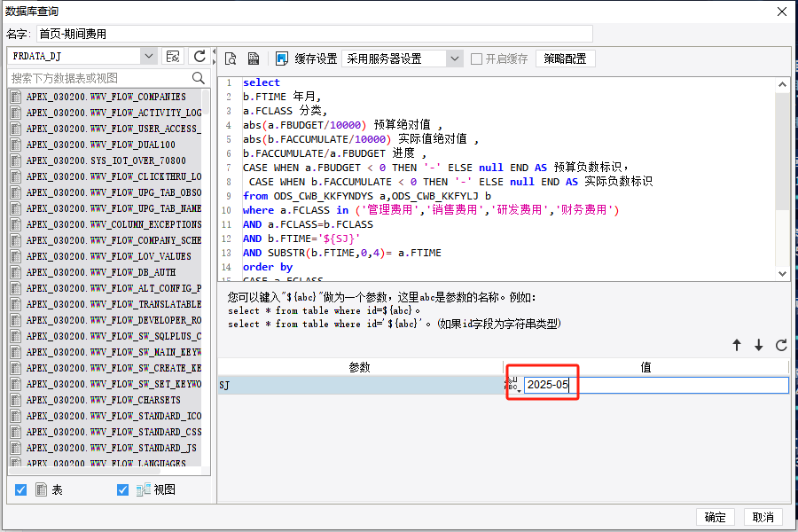798x532 pixels.
Task: Click the cache settings icon
Action: (x=281, y=59)
